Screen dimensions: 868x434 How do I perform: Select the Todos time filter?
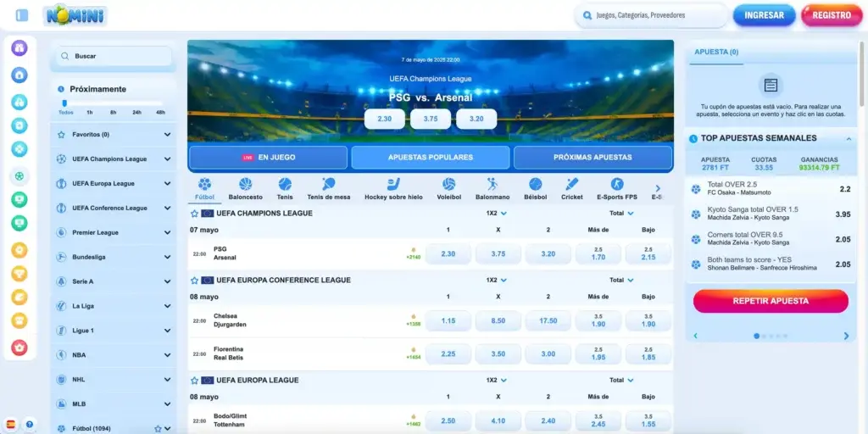tap(65, 113)
